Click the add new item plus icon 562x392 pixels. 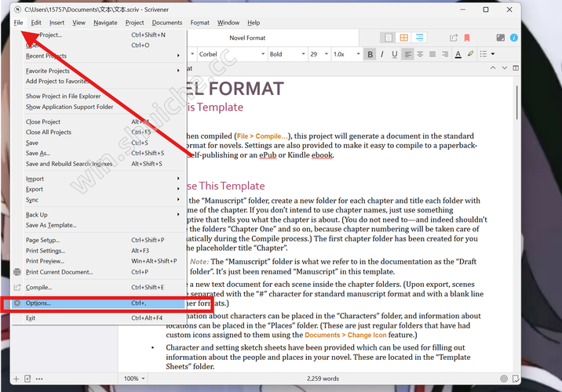(x=16, y=379)
